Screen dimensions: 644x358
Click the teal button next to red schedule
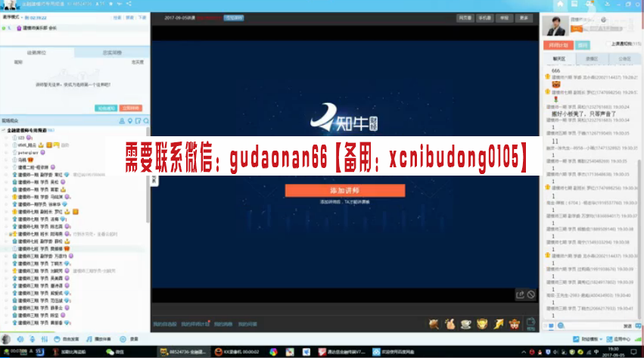click(583, 45)
